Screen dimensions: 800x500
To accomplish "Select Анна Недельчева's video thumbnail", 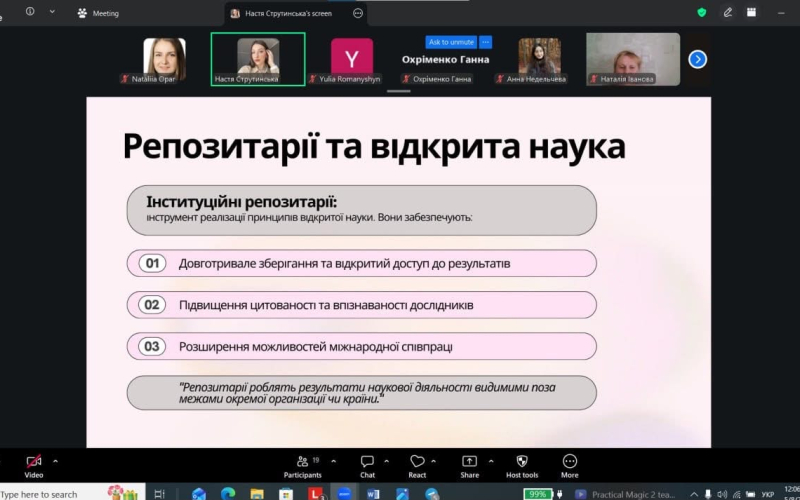I will tap(539, 59).
